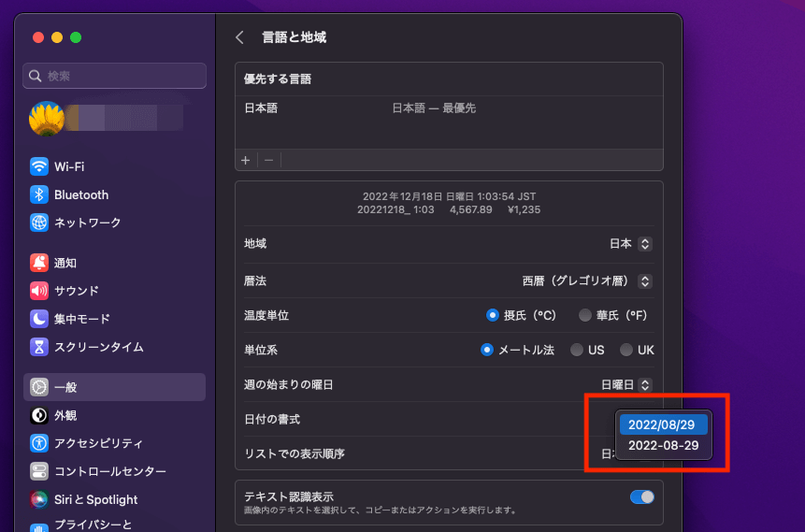The height and width of the screenshot is (532, 805).
Task: Click the スクリーンタイム hourglass icon
Action: [39, 347]
